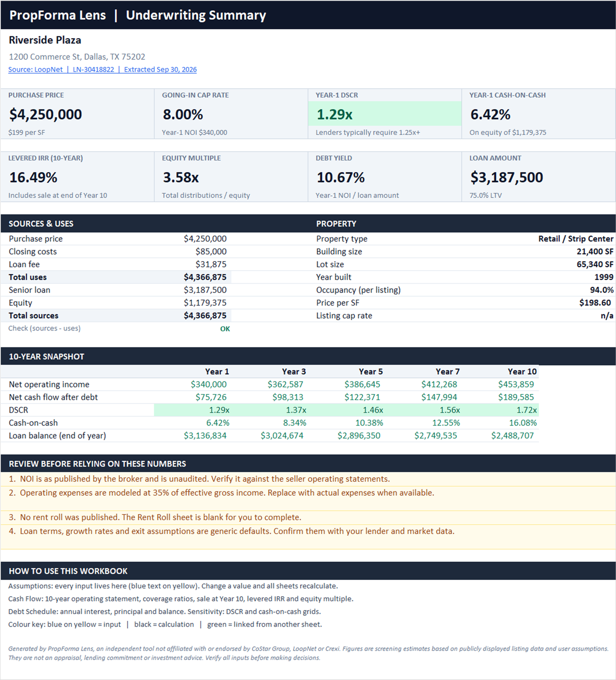Image resolution: width=616 pixels, height=680 pixels.
Task: Click the 3.58x equity multiple value
Action: (181, 177)
